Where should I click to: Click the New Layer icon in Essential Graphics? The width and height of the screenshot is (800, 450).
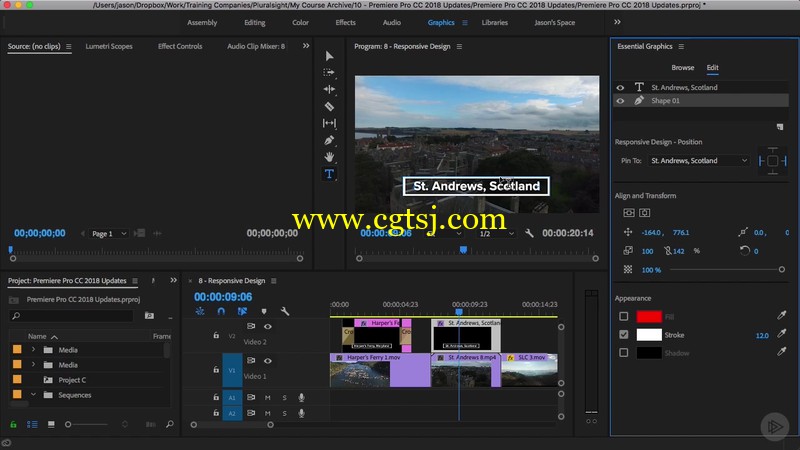tap(780, 127)
